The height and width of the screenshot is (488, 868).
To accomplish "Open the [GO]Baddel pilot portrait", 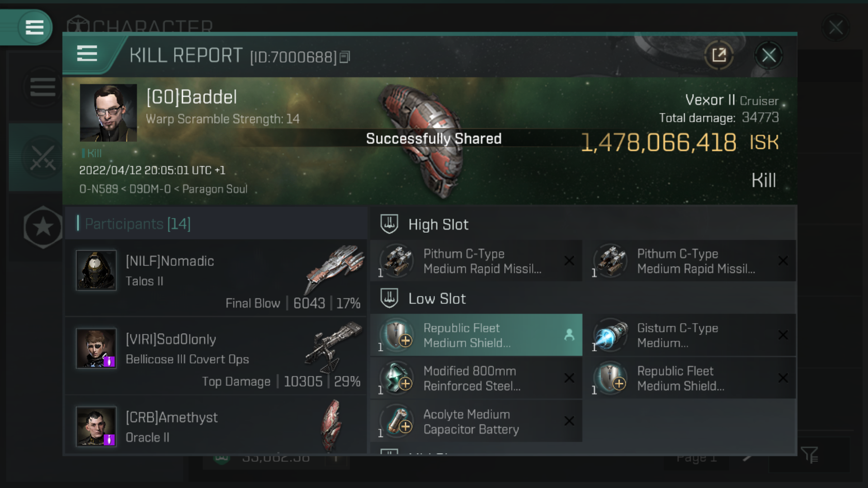I will pos(108,113).
